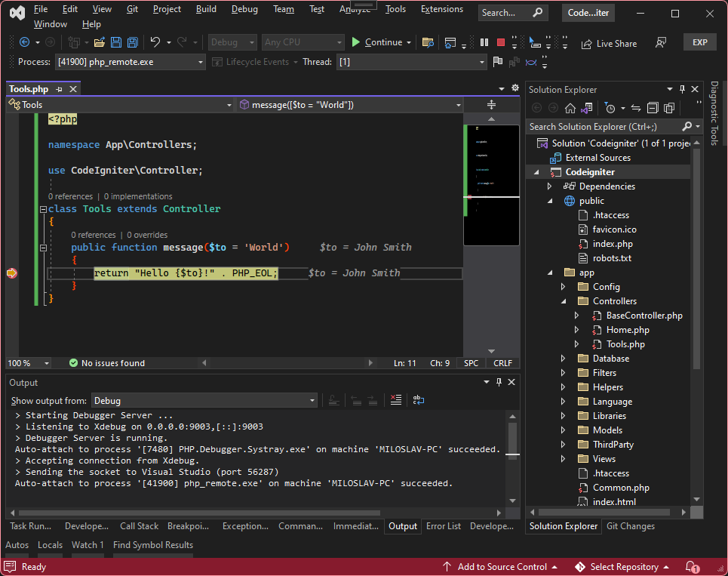
Task: Toggle word wrap in Output window
Action: 418,401
